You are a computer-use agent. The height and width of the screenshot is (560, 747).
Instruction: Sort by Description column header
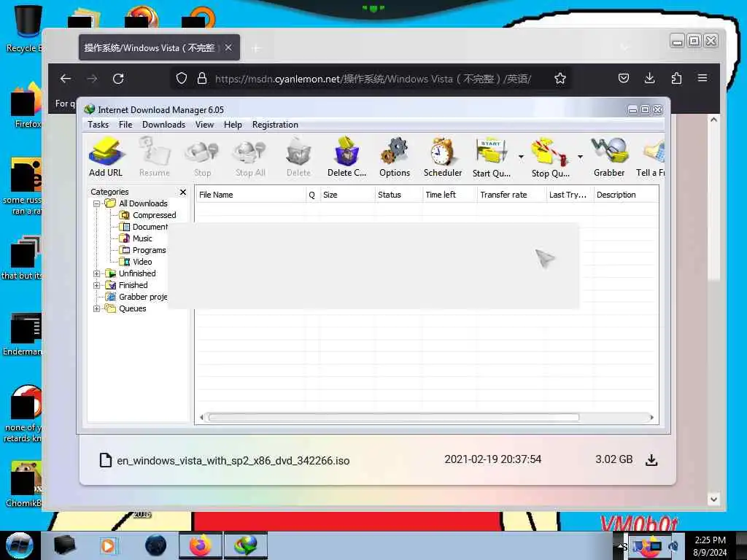[x=626, y=195]
